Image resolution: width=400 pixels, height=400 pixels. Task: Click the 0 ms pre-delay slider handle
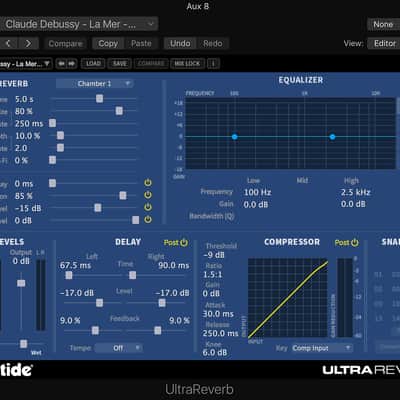click(x=52, y=183)
